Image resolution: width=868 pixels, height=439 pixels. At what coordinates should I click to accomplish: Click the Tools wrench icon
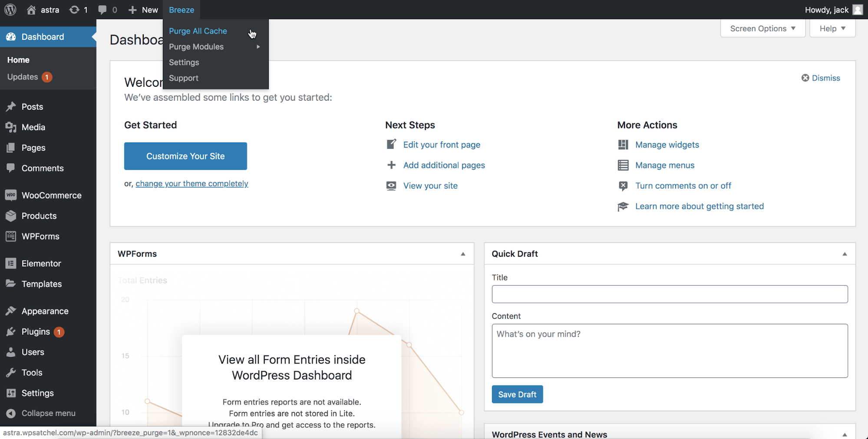[11, 372]
